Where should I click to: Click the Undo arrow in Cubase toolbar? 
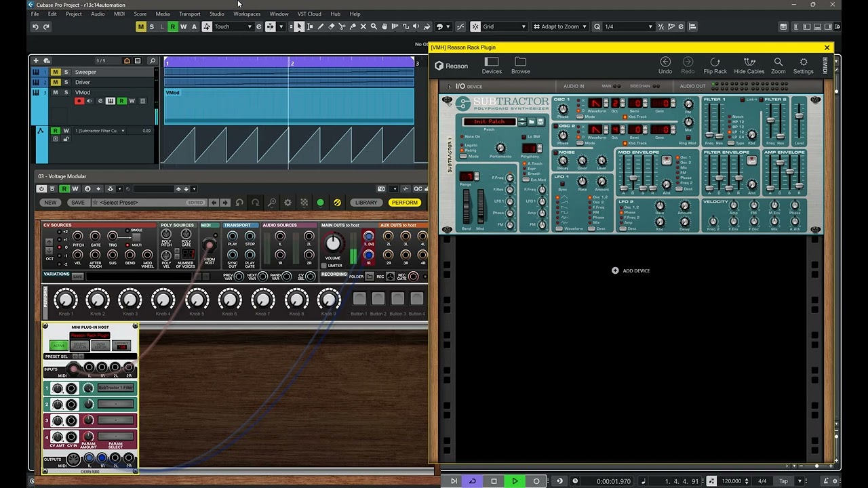click(x=35, y=26)
